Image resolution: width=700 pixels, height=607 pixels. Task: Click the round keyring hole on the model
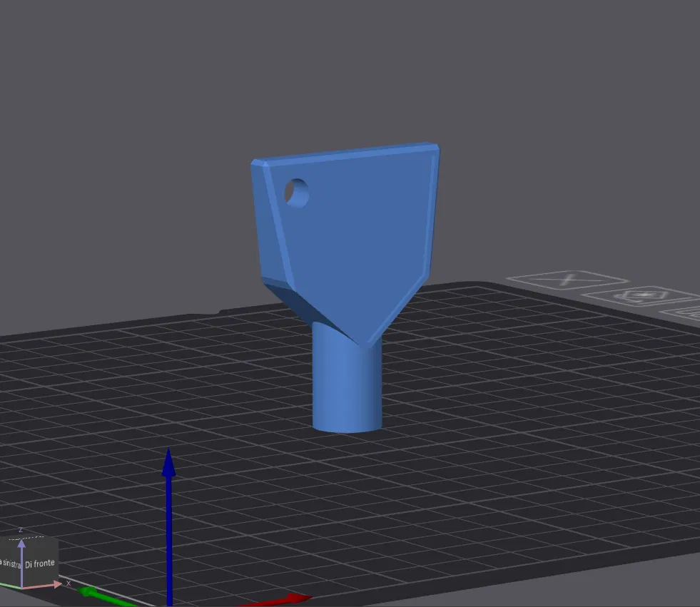(297, 193)
